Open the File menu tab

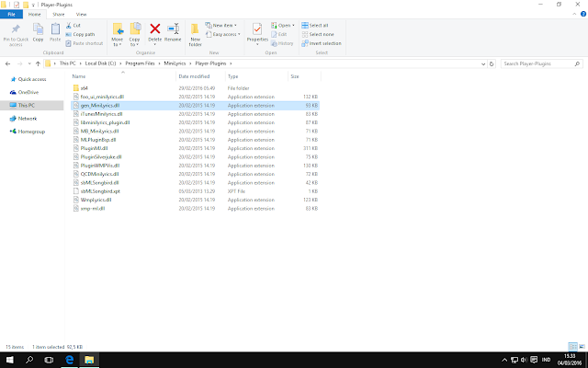[x=11, y=15]
